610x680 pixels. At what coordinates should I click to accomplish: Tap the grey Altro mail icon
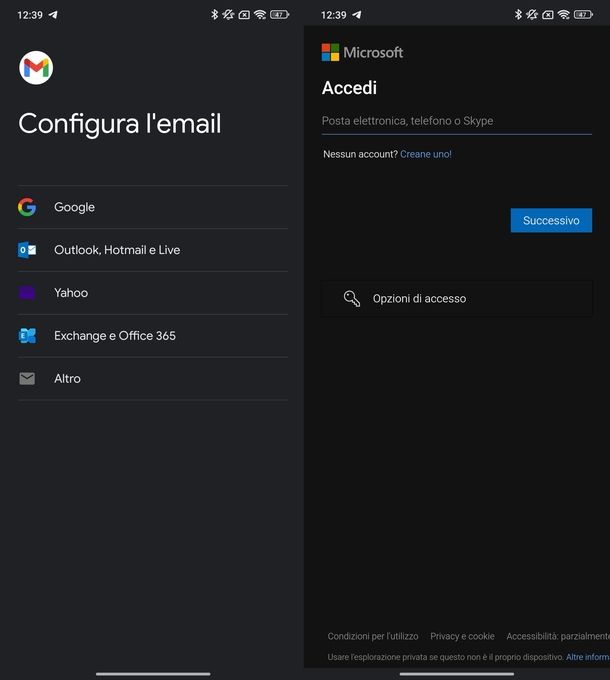(27, 379)
